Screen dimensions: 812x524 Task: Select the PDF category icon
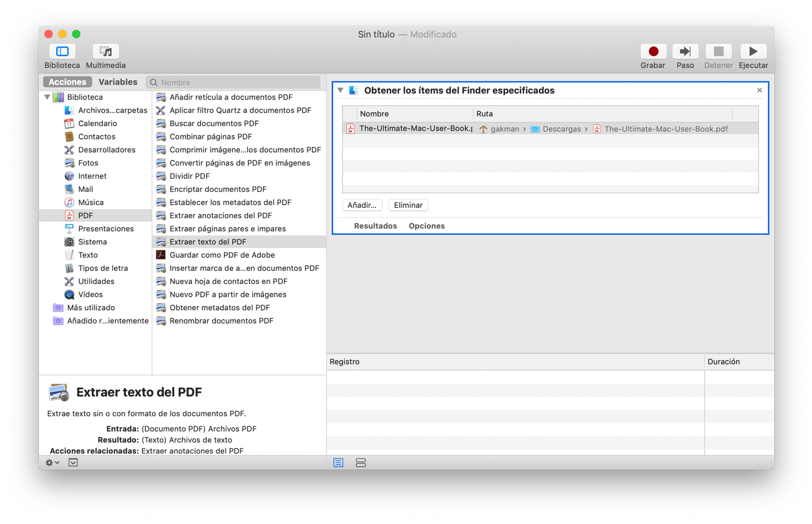pyautogui.click(x=69, y=216)
